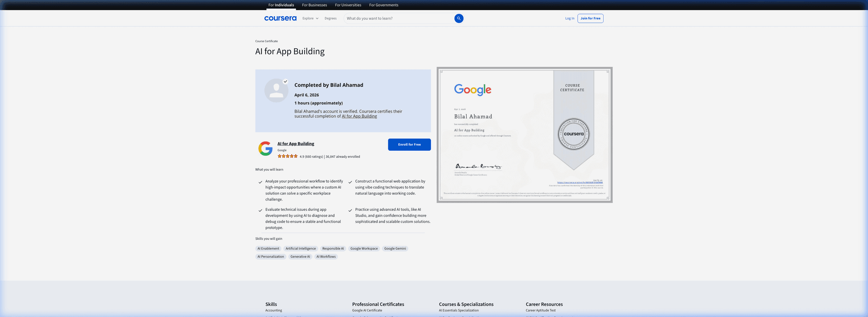Click the 'Skills you will gain' label

(x=269, y=239)
